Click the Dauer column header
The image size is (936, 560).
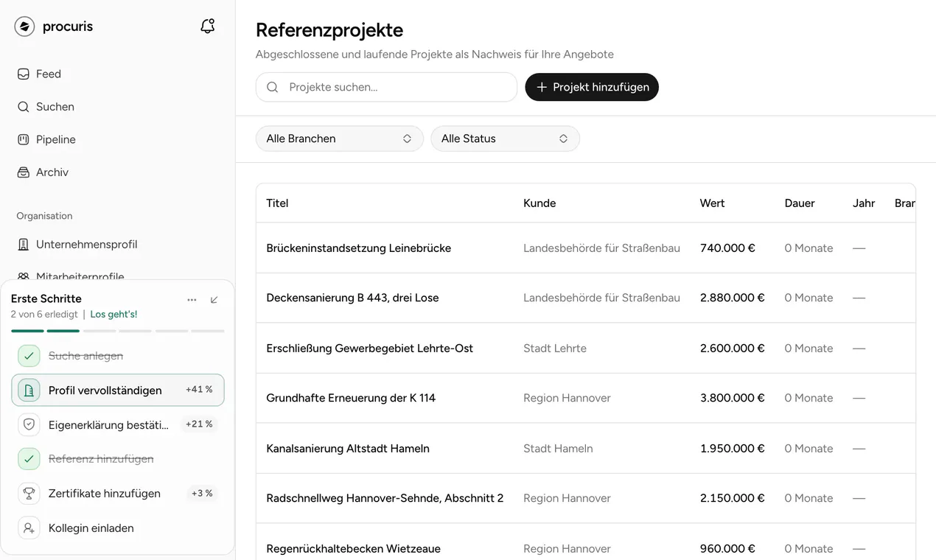[x=800, y=203]
